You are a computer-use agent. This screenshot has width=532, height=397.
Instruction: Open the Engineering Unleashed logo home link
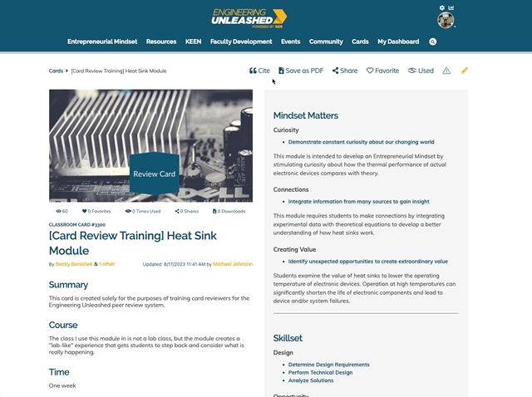pos(249,18)
